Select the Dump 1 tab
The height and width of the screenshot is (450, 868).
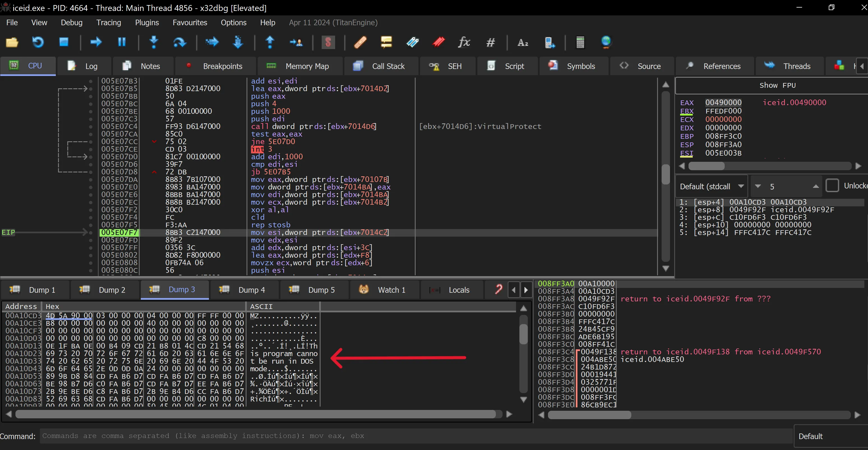pos(34,290)
